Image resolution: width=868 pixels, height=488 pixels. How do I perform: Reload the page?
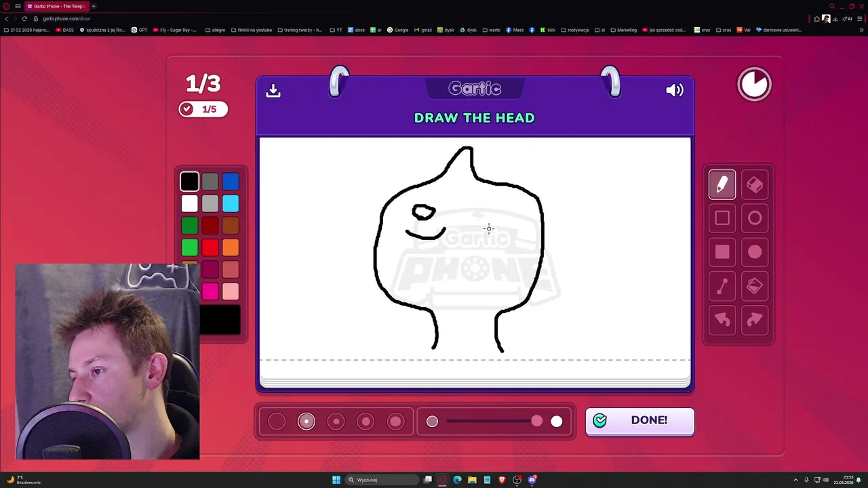(x=24, y=18)
